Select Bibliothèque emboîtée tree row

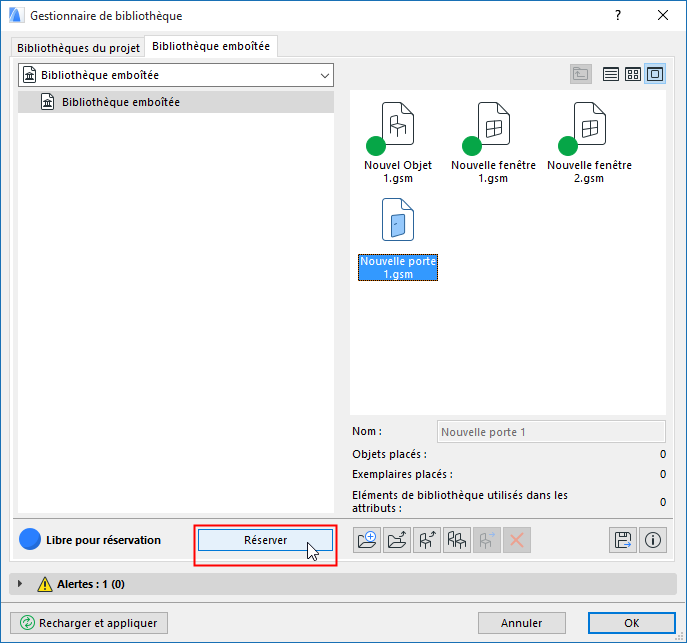coord(176,102)
